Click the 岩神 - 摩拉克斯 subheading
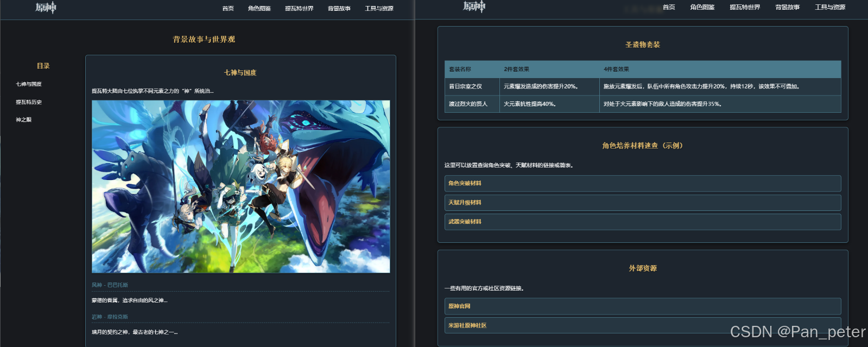This screenshot has height=347, width=868. point(110,317)
